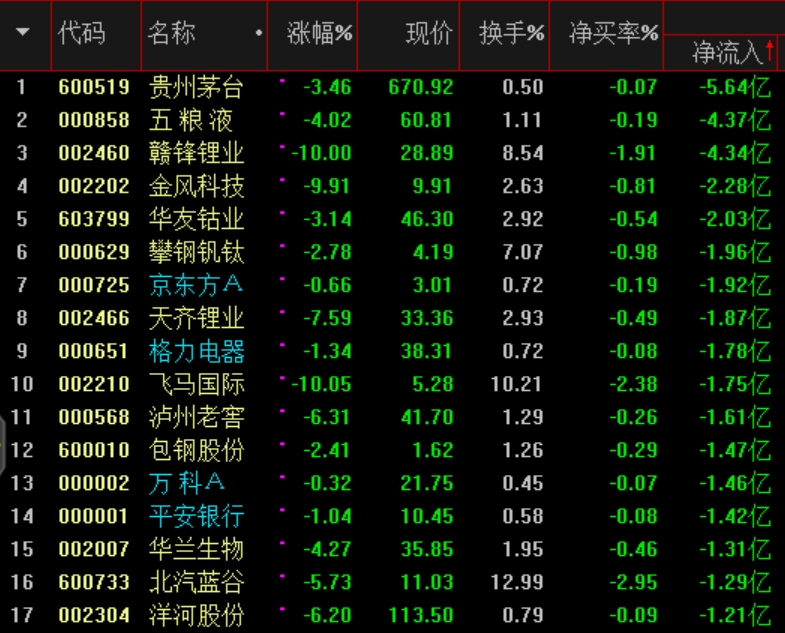The width and height of the screenshot is (785, 633).
Task: Click the 现价 column header
Action: pyautogui.click(x=429, y=34)
